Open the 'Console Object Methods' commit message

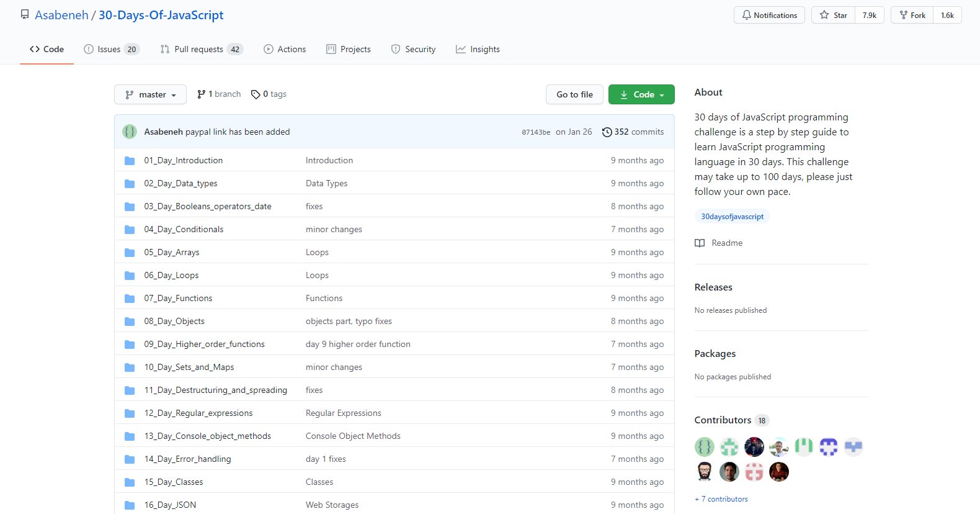(353, 436)
